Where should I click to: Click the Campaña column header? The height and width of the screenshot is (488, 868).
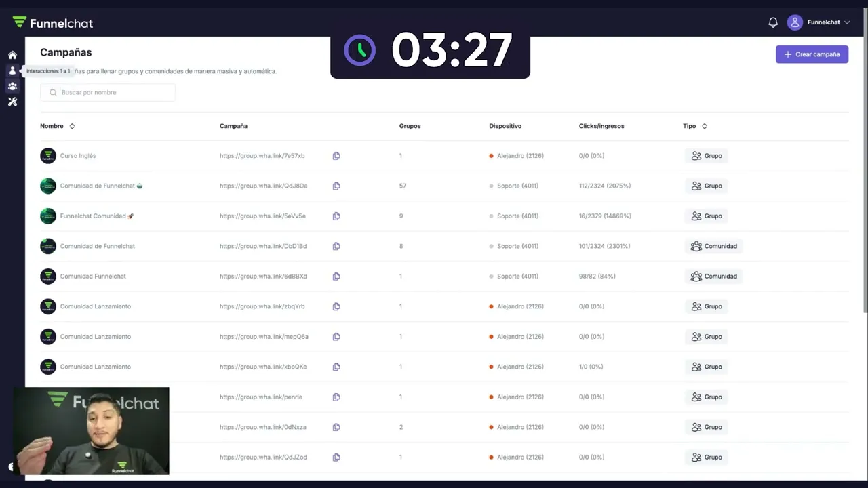233,126
